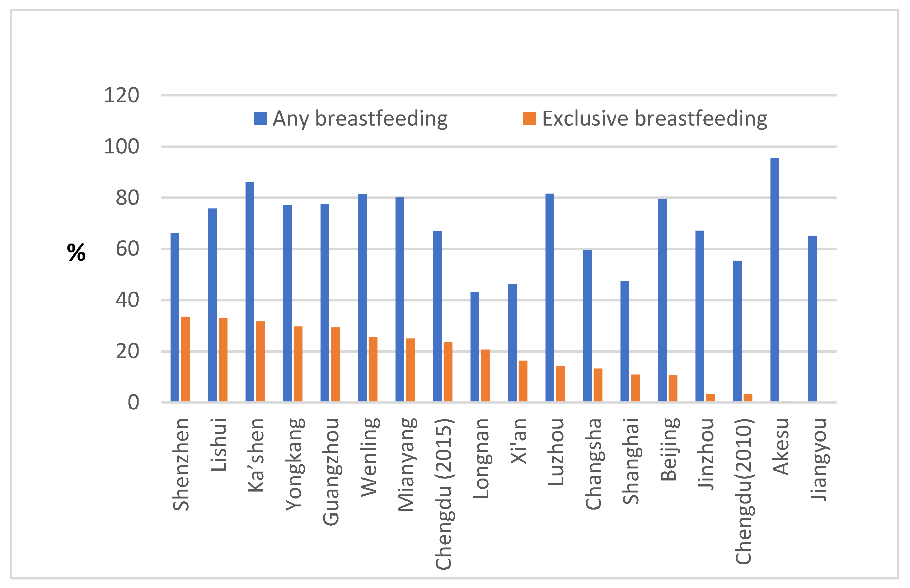Select the Chengdu(2010) axis label
The image size is (910, 588).
[x=744, y=491]
